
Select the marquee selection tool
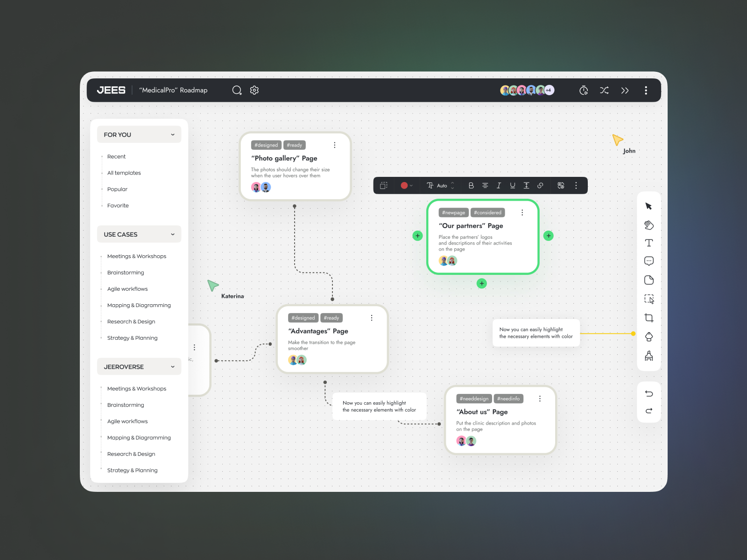[x=649, y=299]
